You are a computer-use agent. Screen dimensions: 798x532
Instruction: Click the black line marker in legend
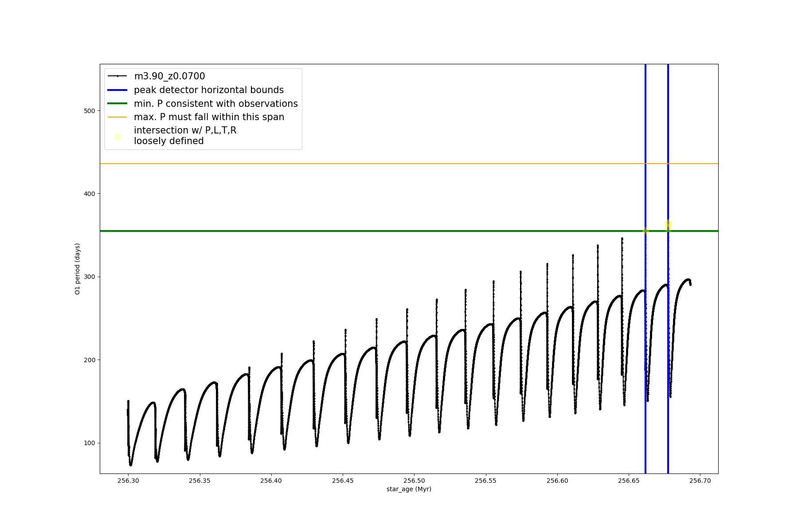pyautogui.click(x=117, y=76)
